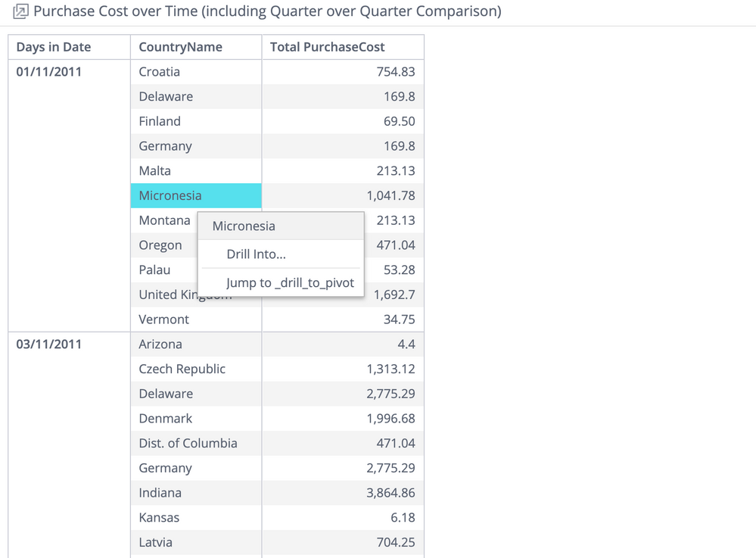Click the Vermont country cell
Viewport: 756px width, 558px height.
pyautogui.click(x=164, y=320)
